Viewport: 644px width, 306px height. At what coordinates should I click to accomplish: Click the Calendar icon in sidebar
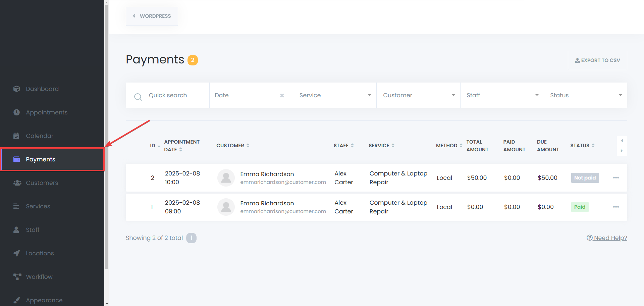coord(16,136)
